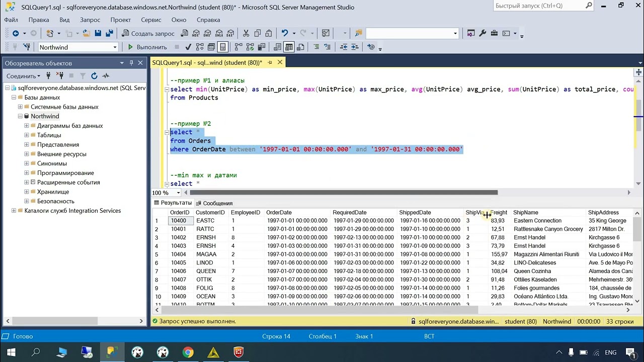Click Activity Monitor icon in Object Explorer
This screenshot has height=362, width=644.
click(x=106, y=76)
